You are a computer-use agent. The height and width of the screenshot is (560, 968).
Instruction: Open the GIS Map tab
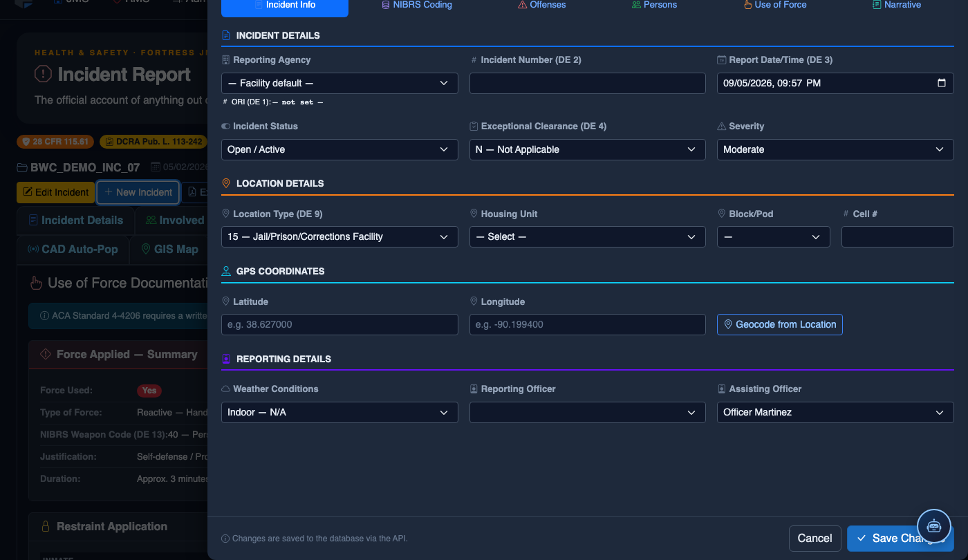click(169, 249)
